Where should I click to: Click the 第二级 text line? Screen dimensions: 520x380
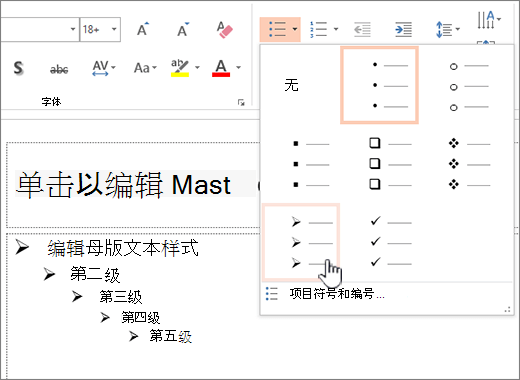[x=95, y=275]
